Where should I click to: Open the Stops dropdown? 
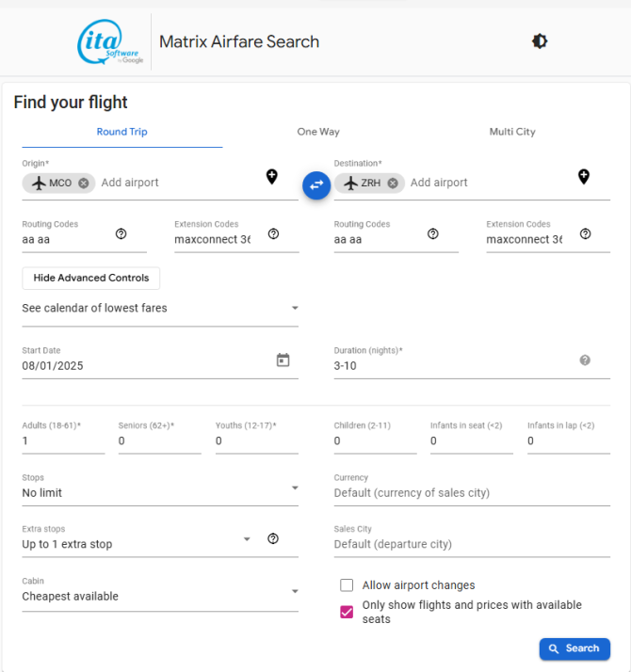click(x=160, y=489)
